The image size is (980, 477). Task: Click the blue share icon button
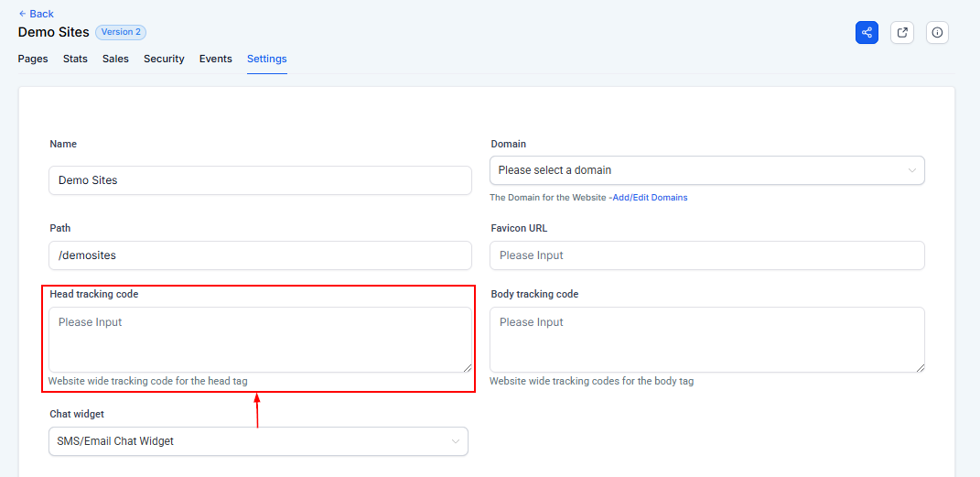click(867, 32)
